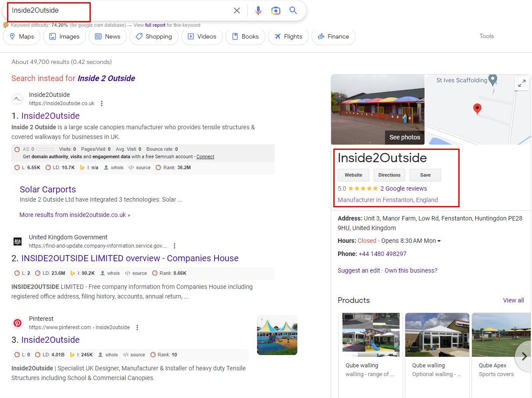Click the Website button in knowledge panel
This screenshot has width=532, height=398.
click(x=353, y=175)
